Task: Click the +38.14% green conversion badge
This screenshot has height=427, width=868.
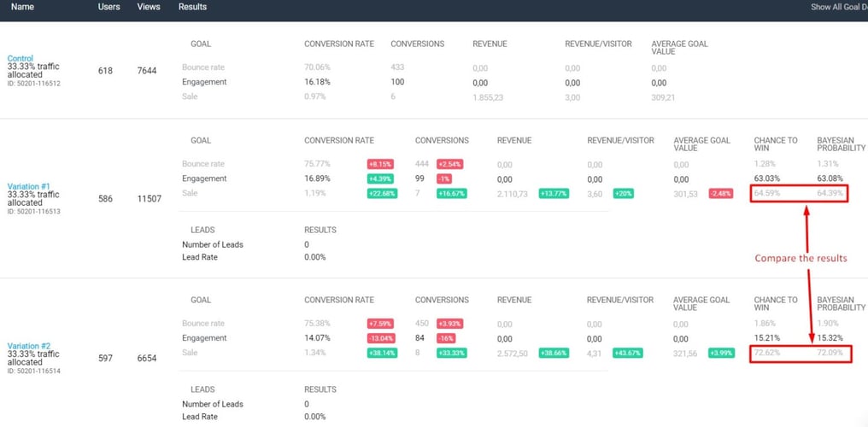Action: click(382, 353)
